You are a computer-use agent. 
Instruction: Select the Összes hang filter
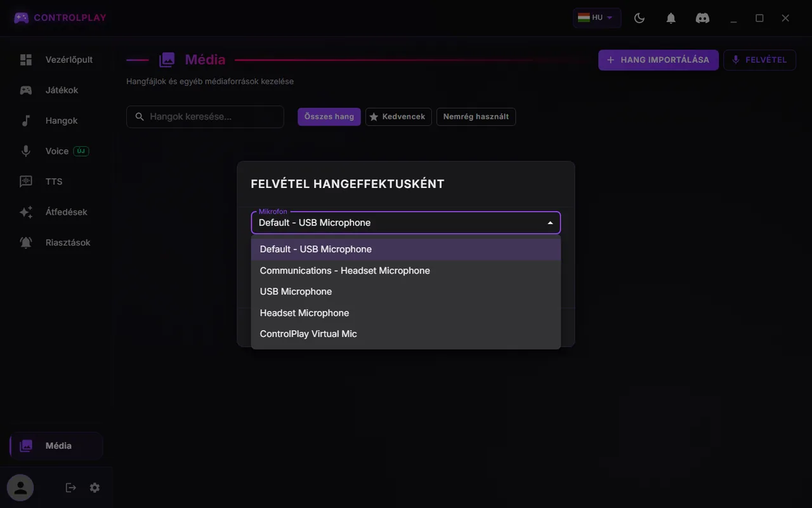[329, 117]
